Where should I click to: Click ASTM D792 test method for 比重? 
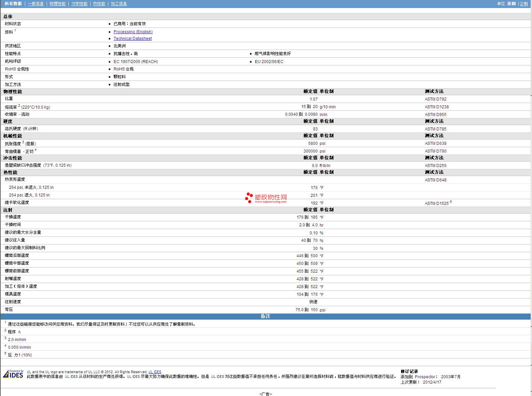coord(435,99)
